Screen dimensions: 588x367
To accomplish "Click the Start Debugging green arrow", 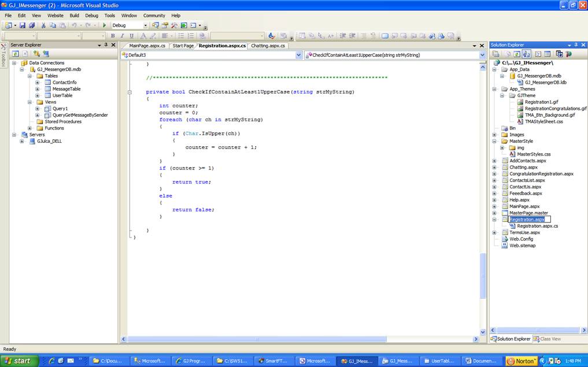I will click(105, 25).
